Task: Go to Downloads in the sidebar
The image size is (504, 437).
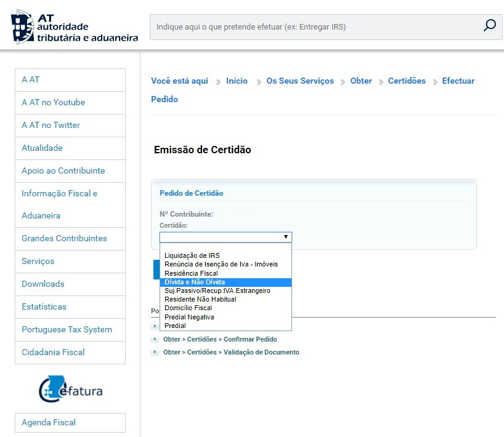Action: 43,284
